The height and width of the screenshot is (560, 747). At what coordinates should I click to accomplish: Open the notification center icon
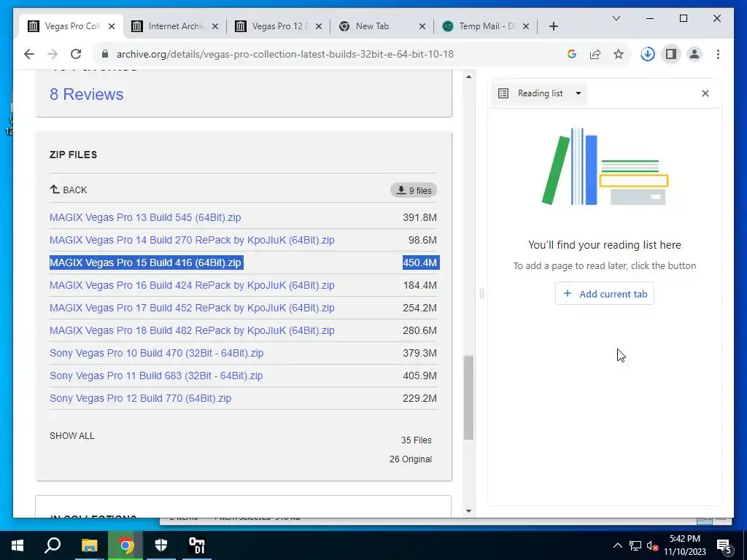[x=724, y=546]
